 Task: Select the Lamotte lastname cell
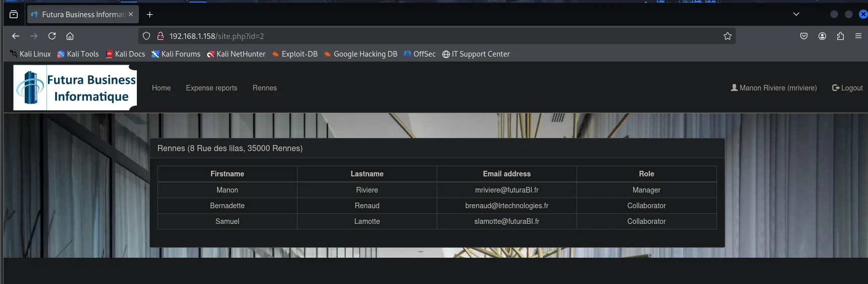coord(367,221)
